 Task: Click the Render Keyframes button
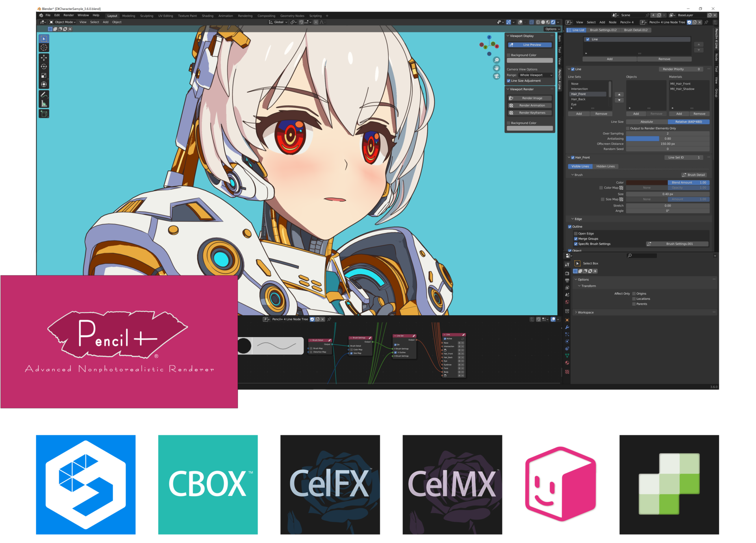(530, 113)
